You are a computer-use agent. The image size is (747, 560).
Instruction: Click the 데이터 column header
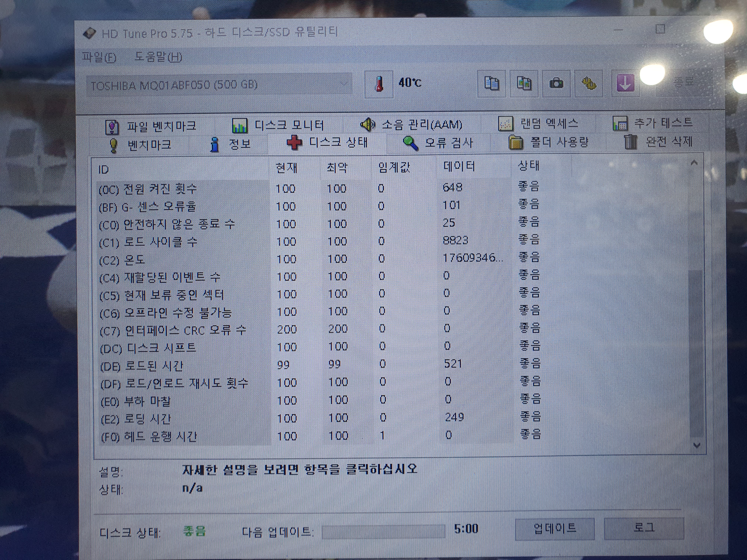click(x=459, y=166)
